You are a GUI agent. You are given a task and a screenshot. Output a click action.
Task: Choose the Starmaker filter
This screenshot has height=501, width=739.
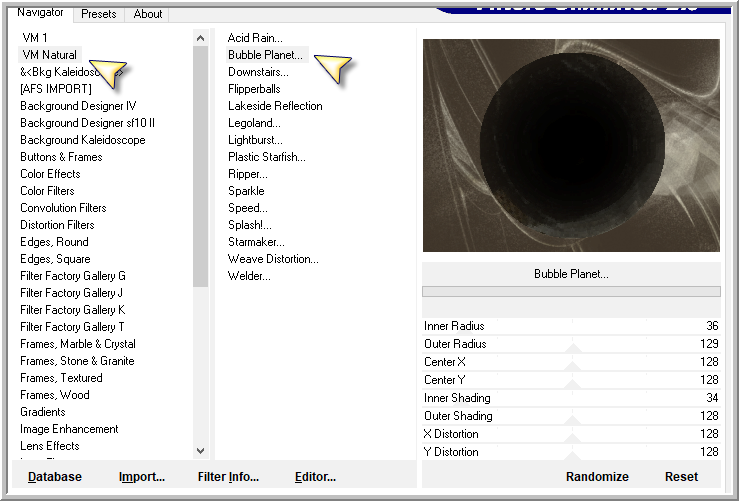pos(256,242)
